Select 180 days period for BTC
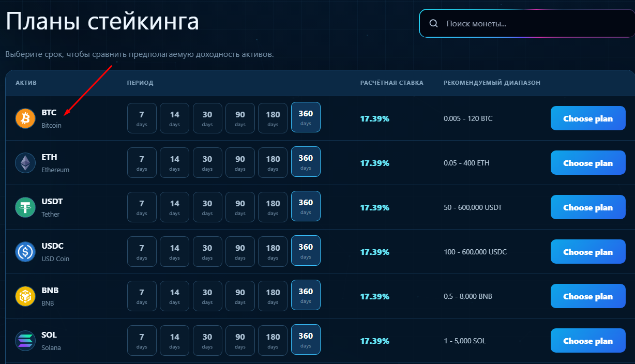 click(273, 118)
